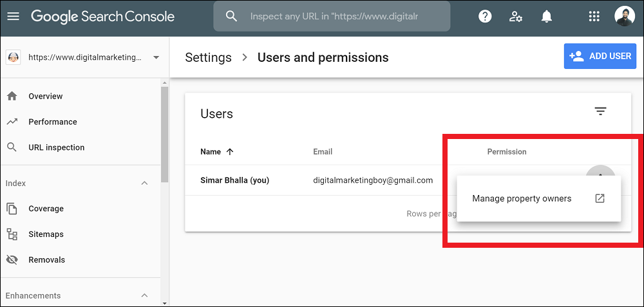Open the property selector dropdown arrow

coord(156,57)
